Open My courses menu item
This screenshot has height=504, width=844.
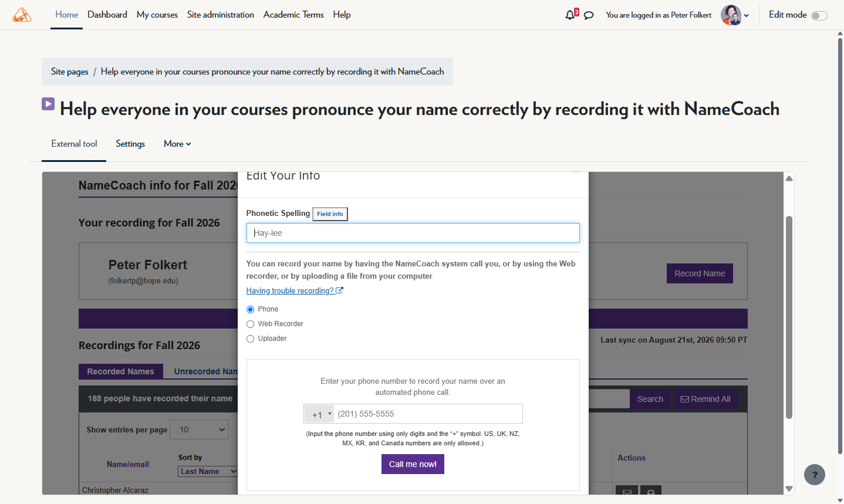[x=157, y=15]
